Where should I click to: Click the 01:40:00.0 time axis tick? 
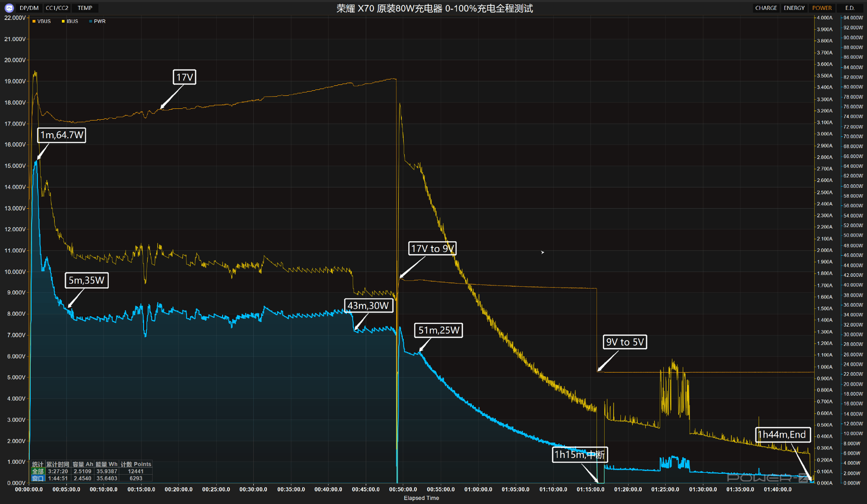(x=778, y=490)
